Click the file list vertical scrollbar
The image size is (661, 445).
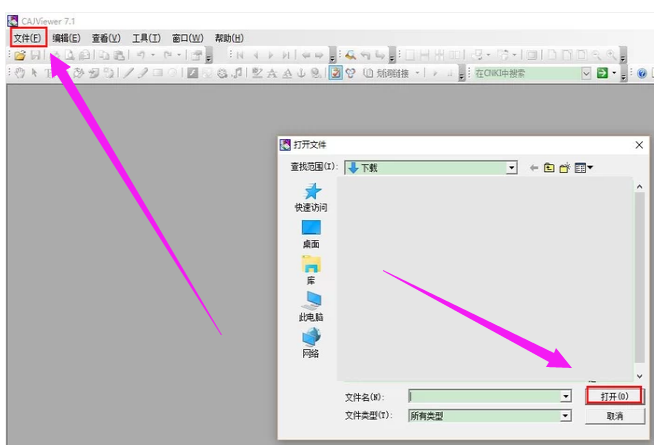click(640, 277)
